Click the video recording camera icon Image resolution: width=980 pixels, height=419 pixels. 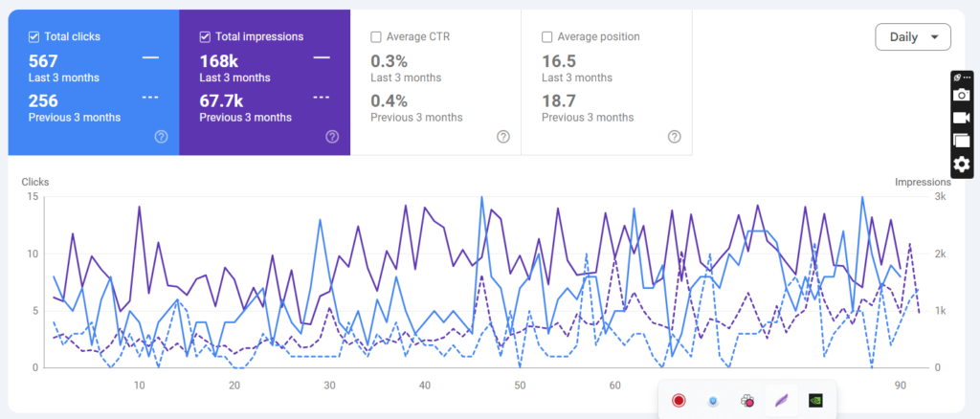tap(962, 118)
